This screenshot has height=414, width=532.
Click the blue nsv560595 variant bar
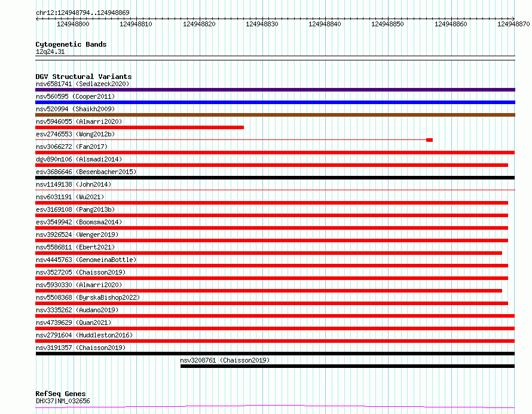[x=275, y=102]
